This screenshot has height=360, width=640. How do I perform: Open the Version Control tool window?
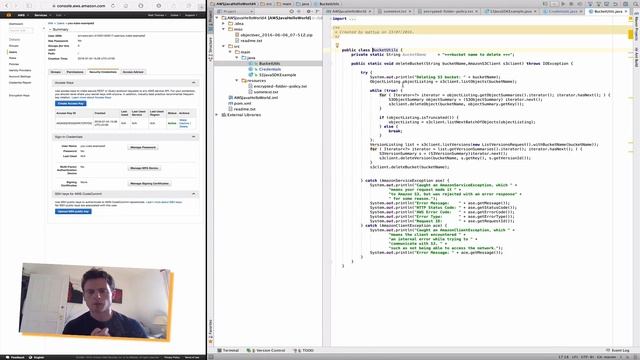coord(266,351)
